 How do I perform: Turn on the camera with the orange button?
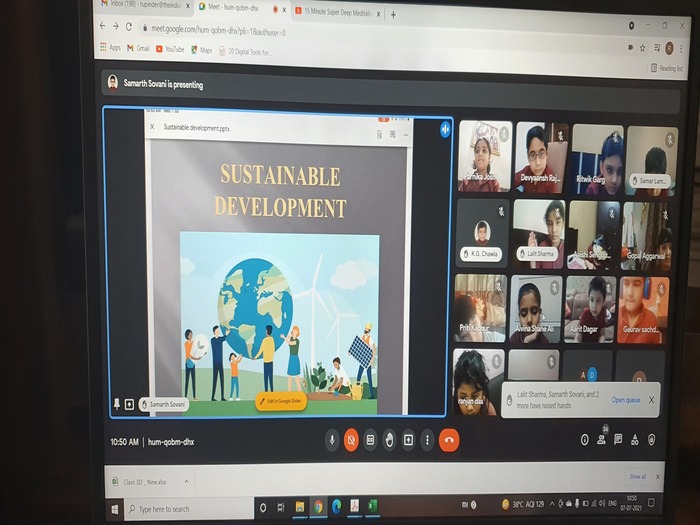(351, 440)
